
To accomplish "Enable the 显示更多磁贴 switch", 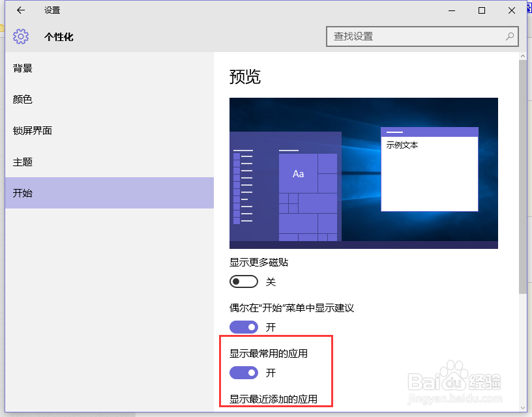I will [x=244, y=281].
